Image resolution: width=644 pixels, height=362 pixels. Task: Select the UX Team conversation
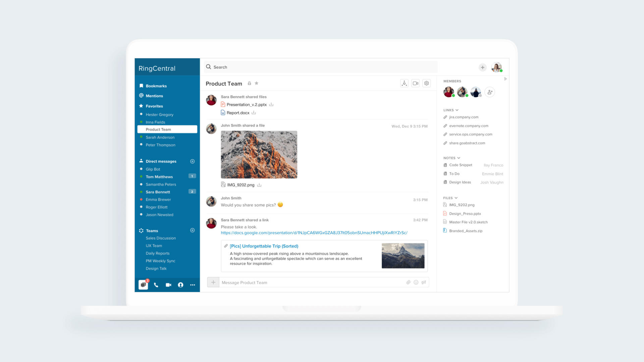(x=154, y=246)
